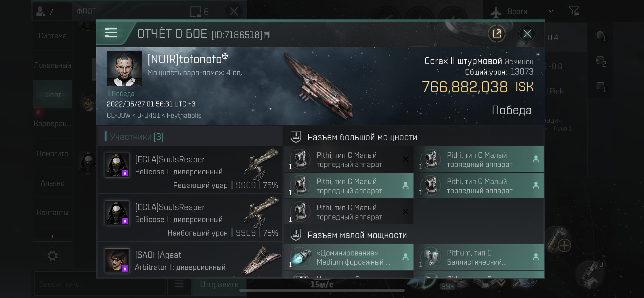Open the chat settings gear
The width and height of the screenshot is (644, 298).
click(x=52, y=256)
